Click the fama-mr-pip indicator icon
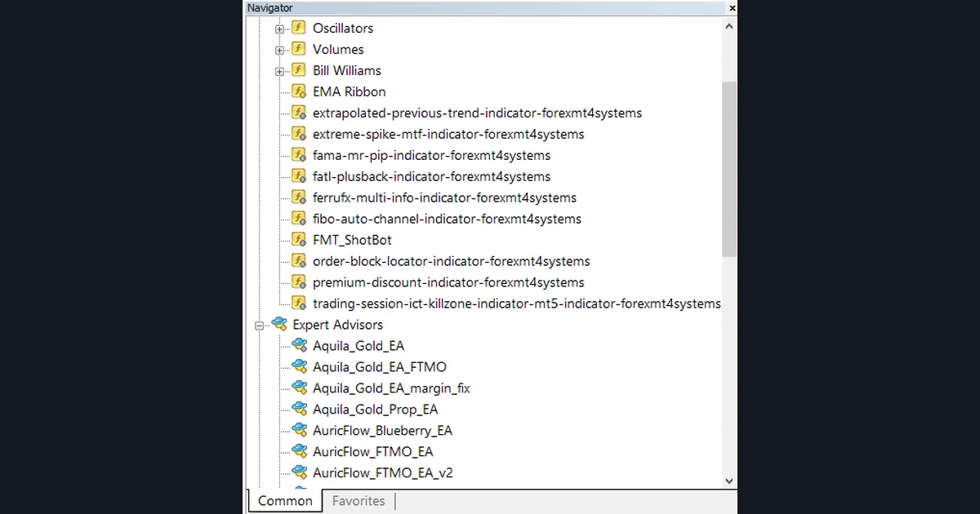The height and width of the screenshot is (514, 980). click(x=300, y=155)
